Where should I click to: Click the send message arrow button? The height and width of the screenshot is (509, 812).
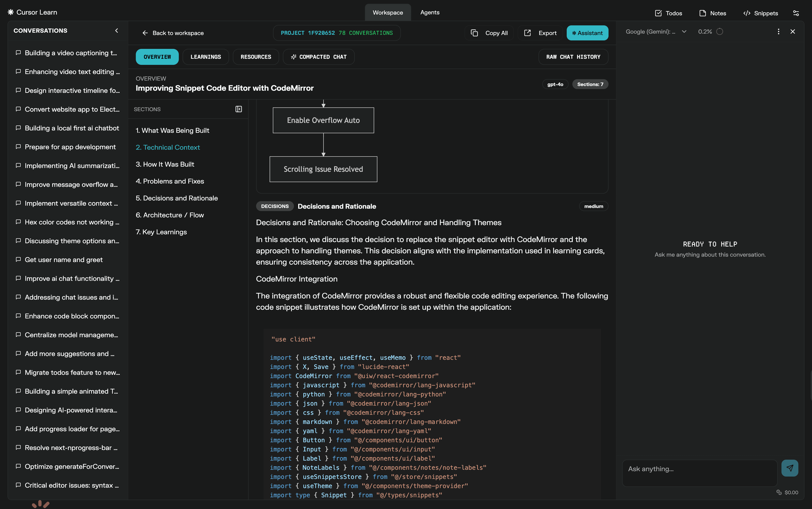[x=789, y=468]
